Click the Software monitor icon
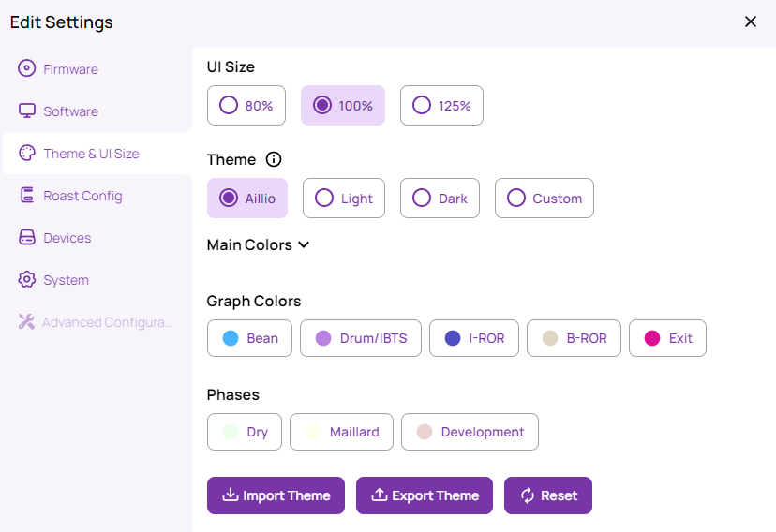 click(x=26, y=111)
